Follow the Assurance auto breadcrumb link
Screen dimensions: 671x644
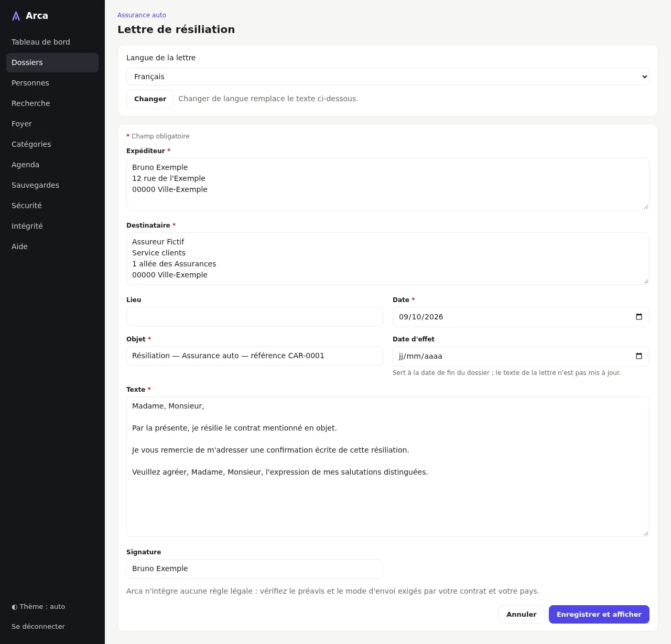coord(142,15)
